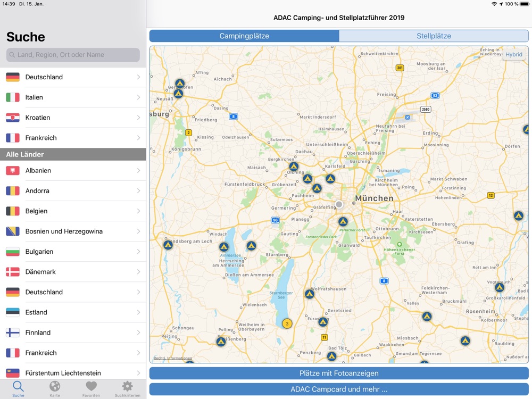Open the Frankreich entry under Alle Länder
This screenshot has height=399, width=532.
pos(73,353)
